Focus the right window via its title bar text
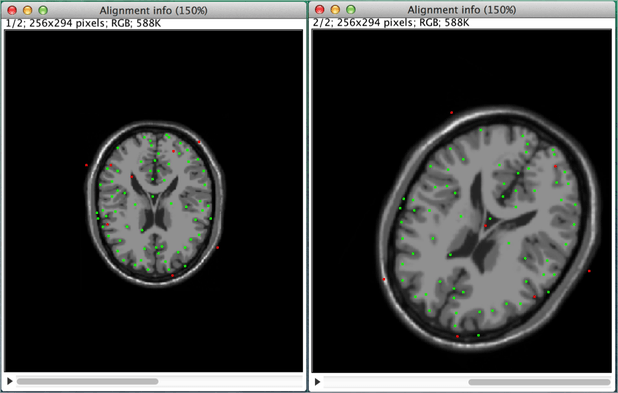Screen dimensions: 618x393 (462, 10)
